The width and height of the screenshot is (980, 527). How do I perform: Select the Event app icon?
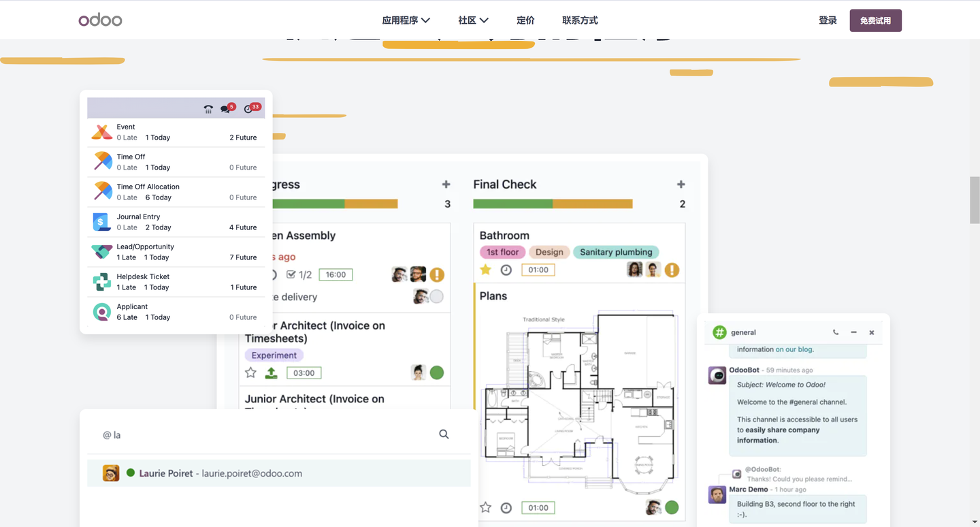[101, 131]
